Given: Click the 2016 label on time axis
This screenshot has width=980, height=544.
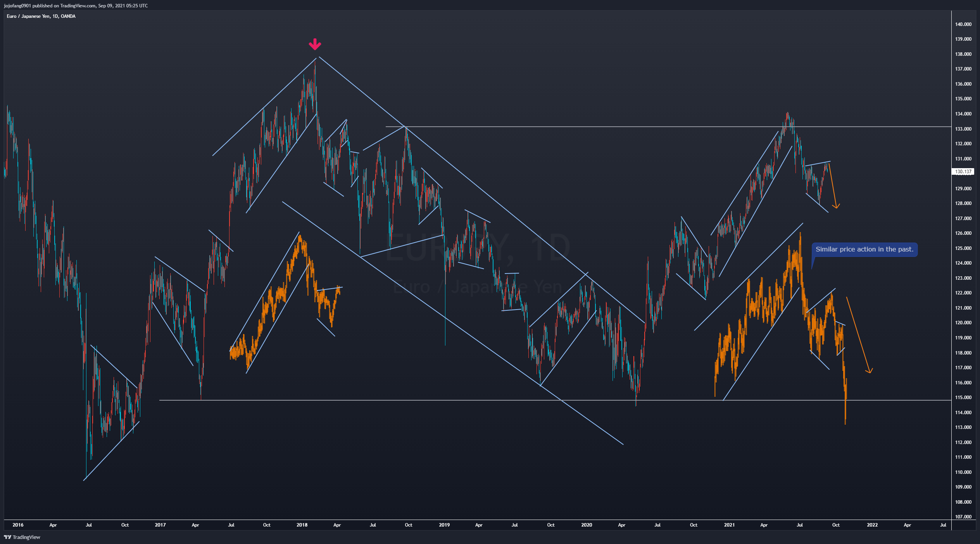Looking at the screenshot, I should [x=18, y=525].
